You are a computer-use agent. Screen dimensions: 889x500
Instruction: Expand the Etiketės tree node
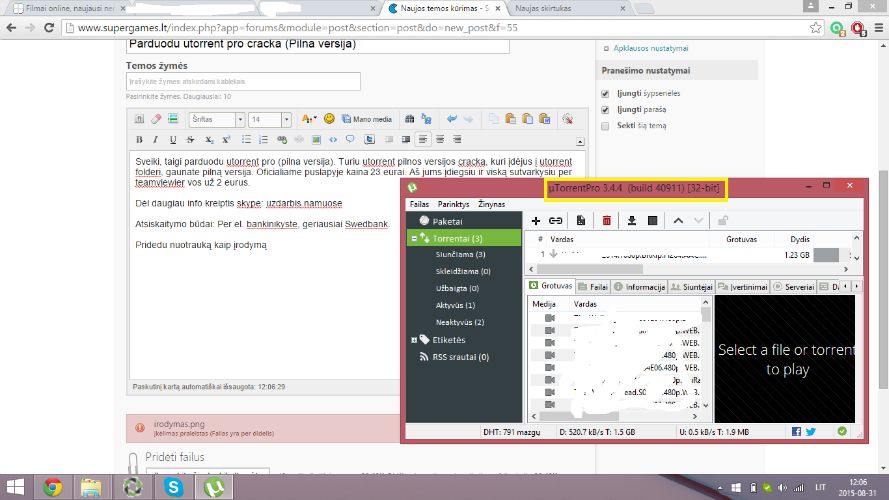(x=414, y=340)
